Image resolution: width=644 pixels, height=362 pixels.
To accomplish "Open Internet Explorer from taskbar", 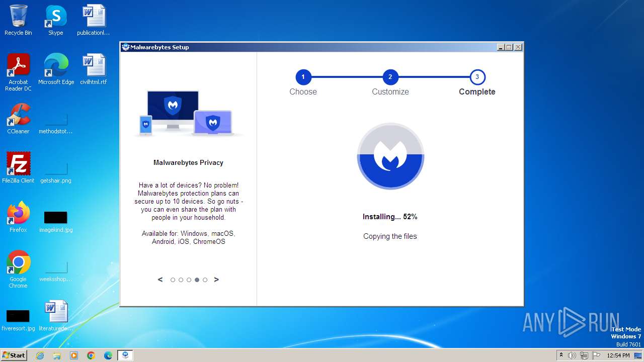I will (40, 355).
